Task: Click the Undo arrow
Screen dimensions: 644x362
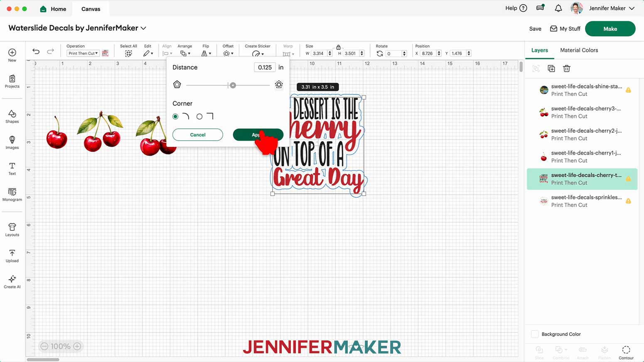Action: click(x=36, y=51)
